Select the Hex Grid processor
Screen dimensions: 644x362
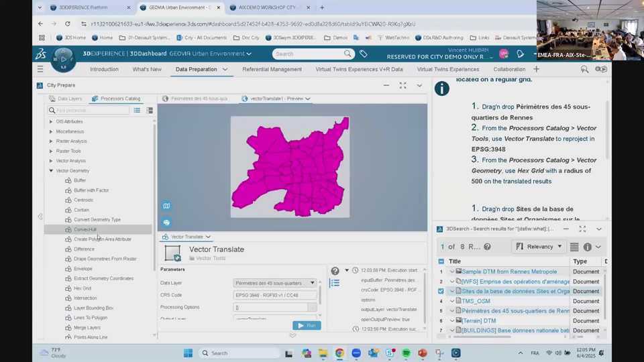point(83,288)
